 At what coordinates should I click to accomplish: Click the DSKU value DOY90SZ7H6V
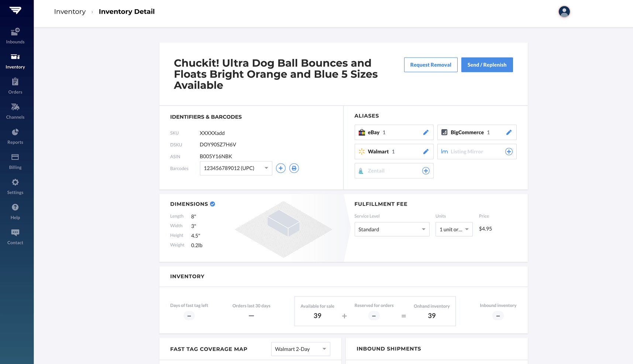point(218,144)
